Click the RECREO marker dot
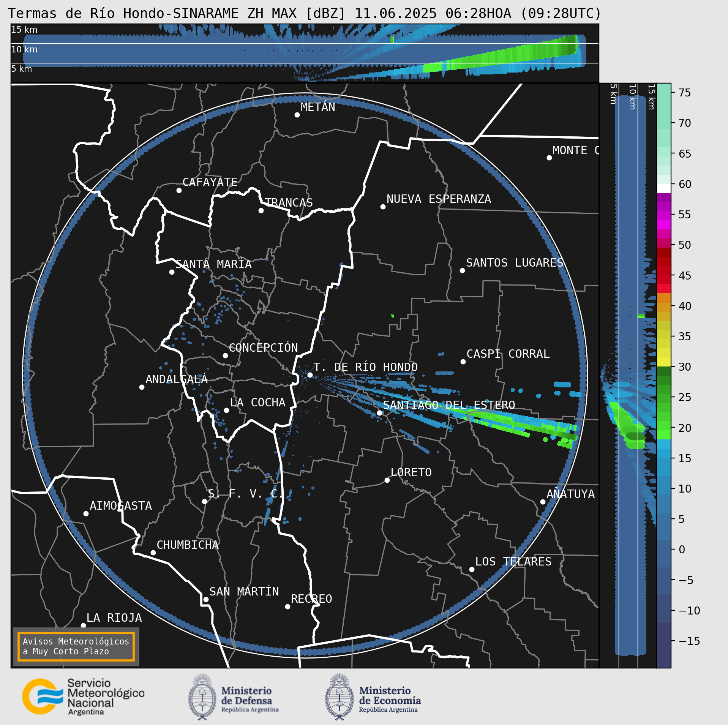 point(287,607)
